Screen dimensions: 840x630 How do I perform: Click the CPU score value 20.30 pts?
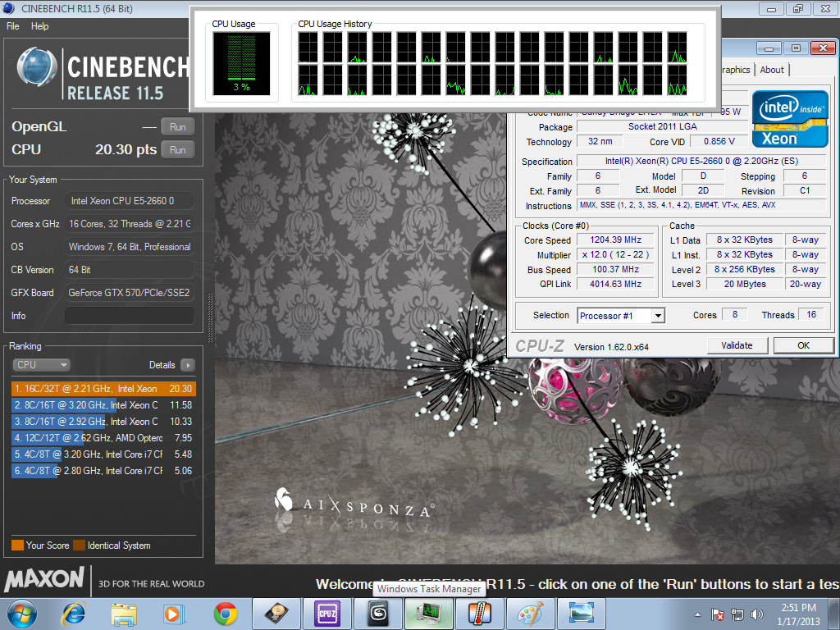[x=126, y=149]
